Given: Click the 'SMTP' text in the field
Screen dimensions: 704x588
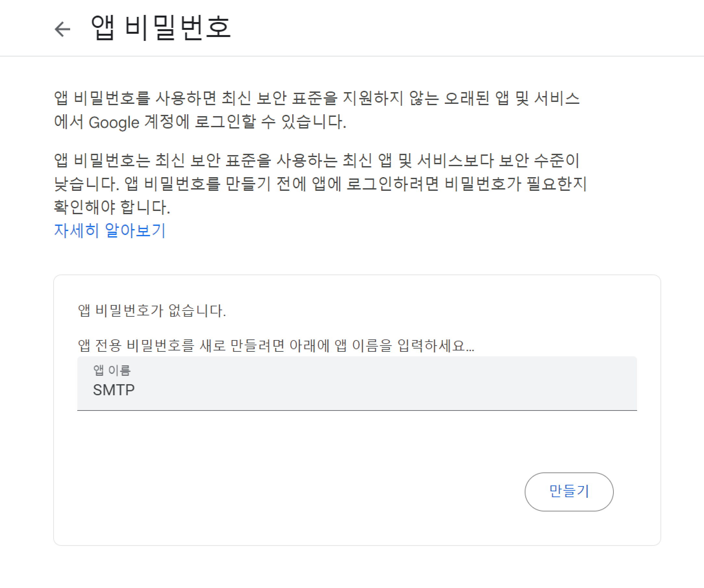Looking at the screenshot, I should pyautogui.click(x=114, y=390).
